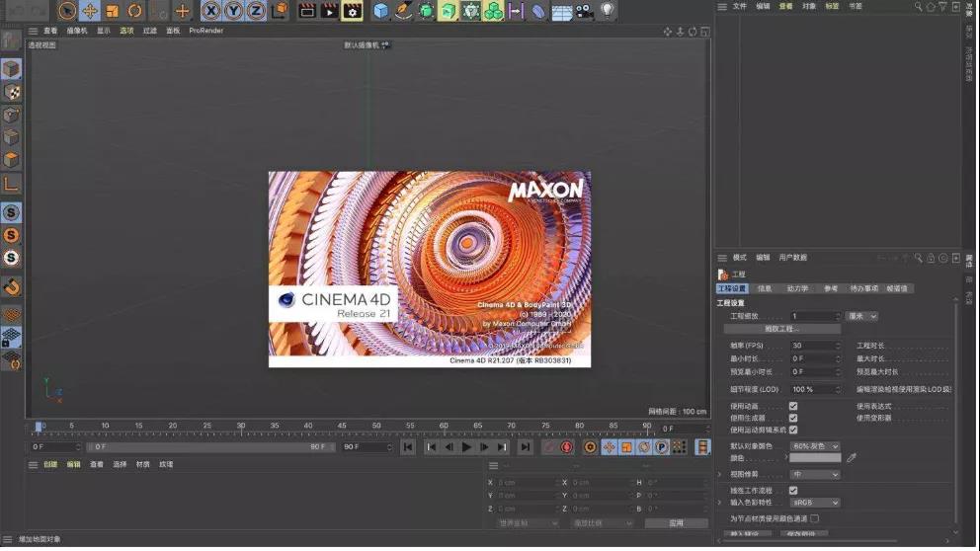Click the timeline playhead at frame 0
The height and width of the screenshot is (551, 980).
coord(39,428)
